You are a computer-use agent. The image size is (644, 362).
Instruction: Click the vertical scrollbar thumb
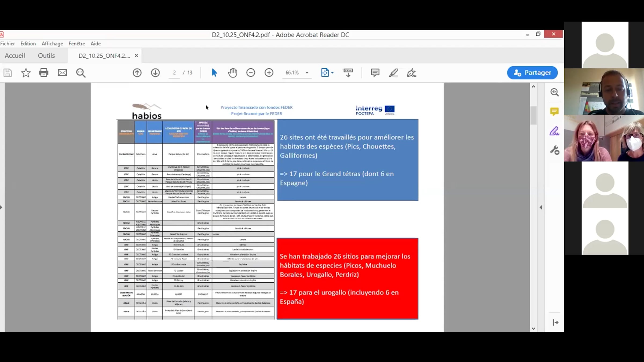tap(533, 115)
